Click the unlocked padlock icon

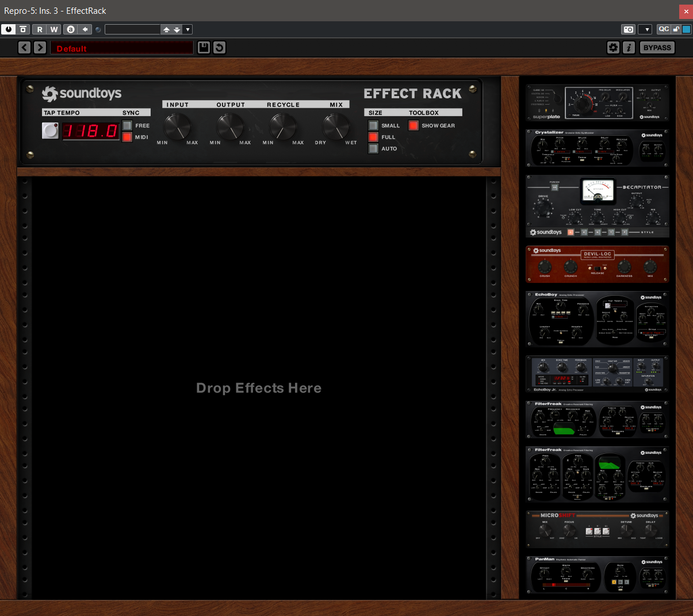(x=676, y=29)
